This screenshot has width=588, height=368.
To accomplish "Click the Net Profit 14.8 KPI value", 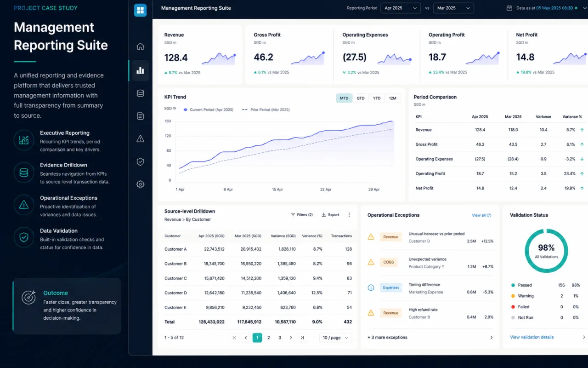I will 525,57.
